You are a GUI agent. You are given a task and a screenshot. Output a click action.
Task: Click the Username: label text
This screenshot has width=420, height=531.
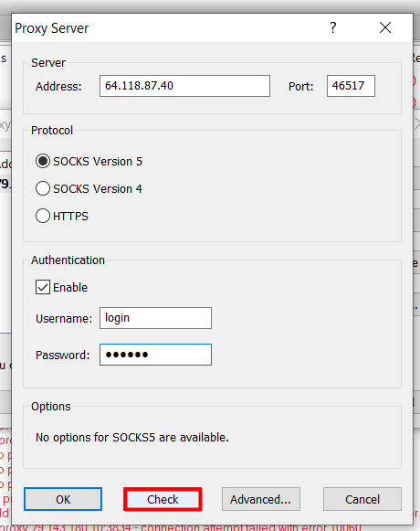tap(64, 319)
